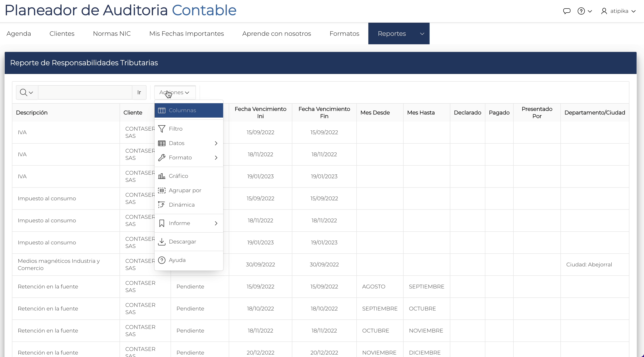Toggle the Acciones dropdown button
The width and height of the screenshot is (644, 357).
175,92
